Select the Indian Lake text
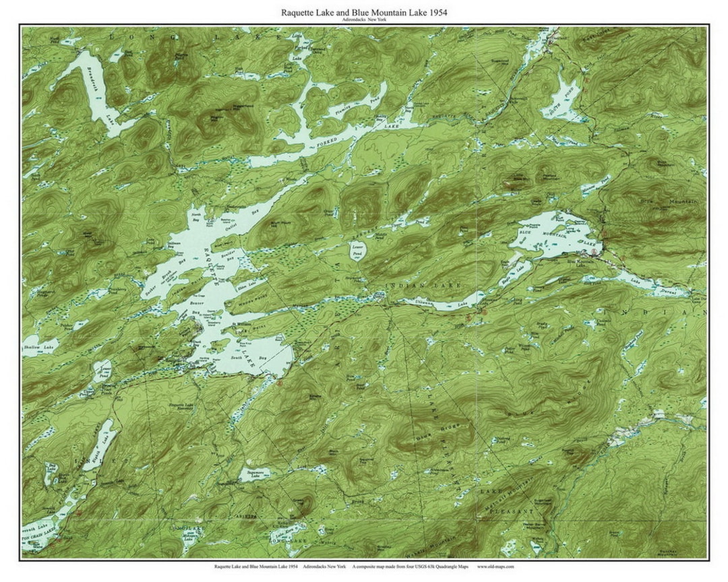This screenshot has height=582, width=728. [x=421, y=285]
